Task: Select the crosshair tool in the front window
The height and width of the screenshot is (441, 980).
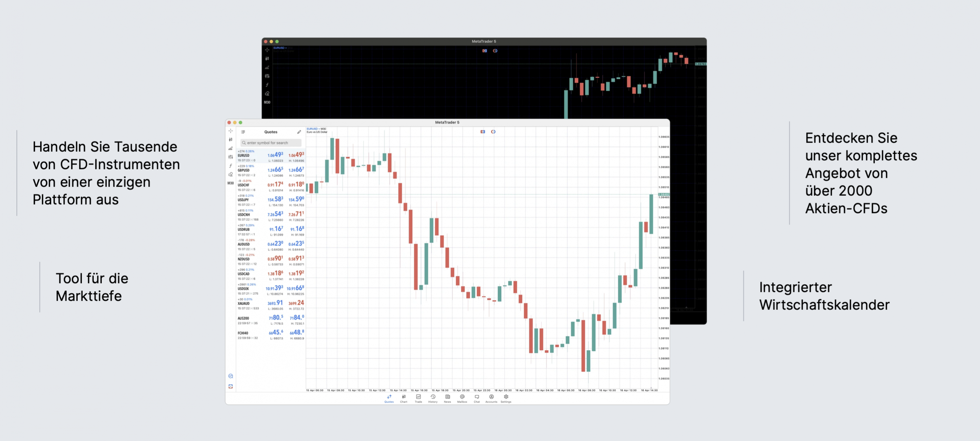Action: coord(230,131)
